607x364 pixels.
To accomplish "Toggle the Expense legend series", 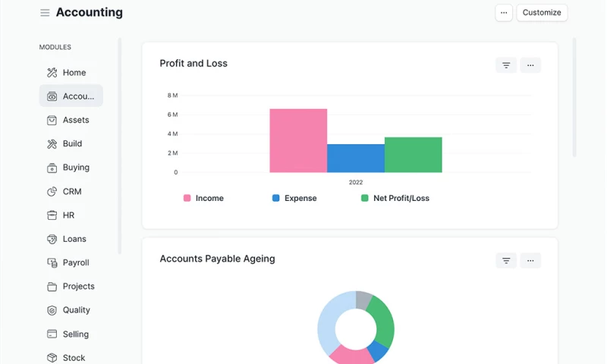I will click(x=294, y=199).
